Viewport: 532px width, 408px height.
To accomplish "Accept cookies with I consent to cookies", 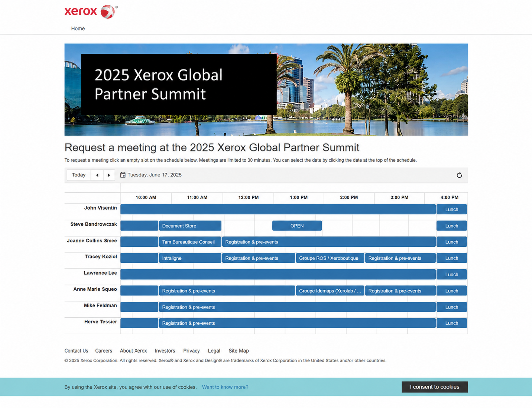I will (x=435, y=387).
